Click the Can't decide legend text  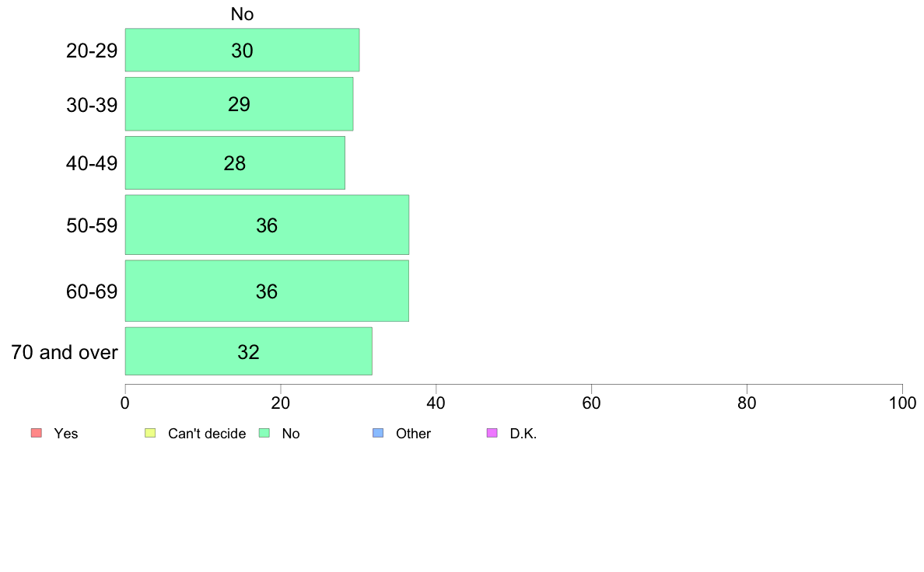[207, 434]
